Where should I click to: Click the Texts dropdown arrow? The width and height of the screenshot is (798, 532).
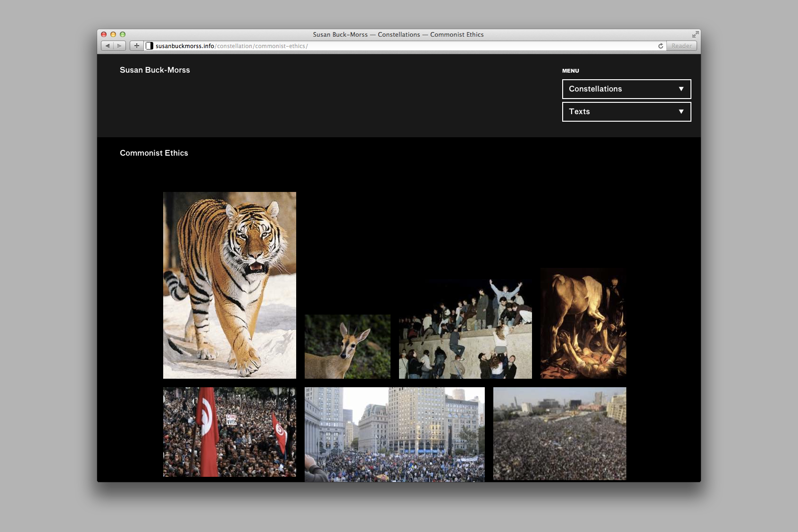click(681, 112)
